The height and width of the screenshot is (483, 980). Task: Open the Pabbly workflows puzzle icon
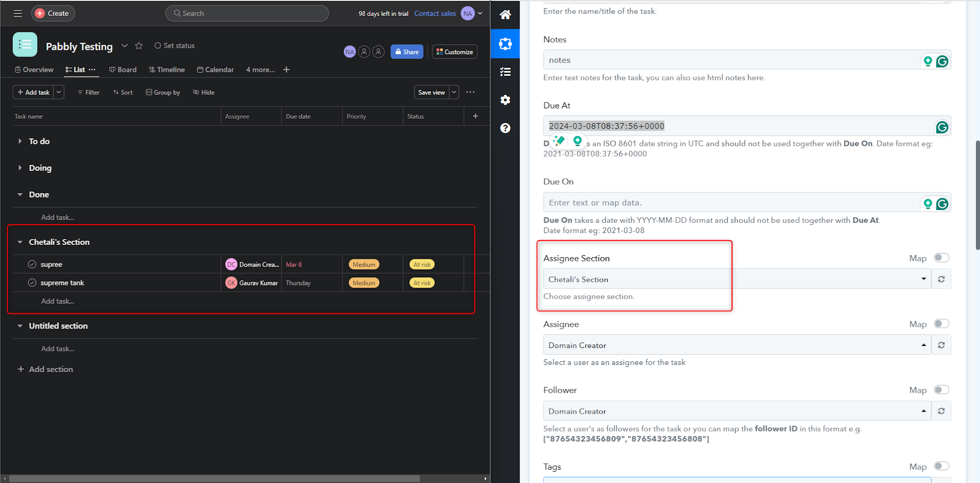(505, 44)
